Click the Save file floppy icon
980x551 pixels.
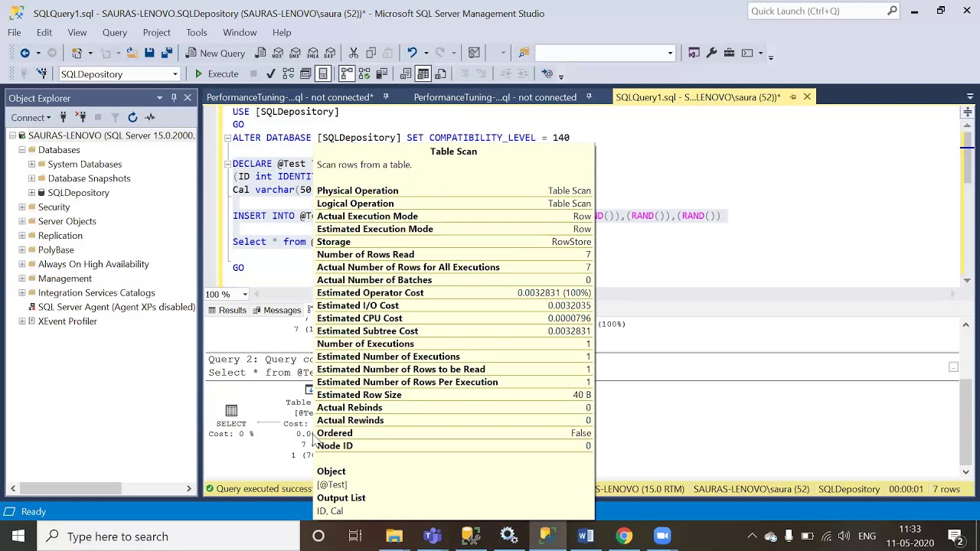(x=149, y=53)
